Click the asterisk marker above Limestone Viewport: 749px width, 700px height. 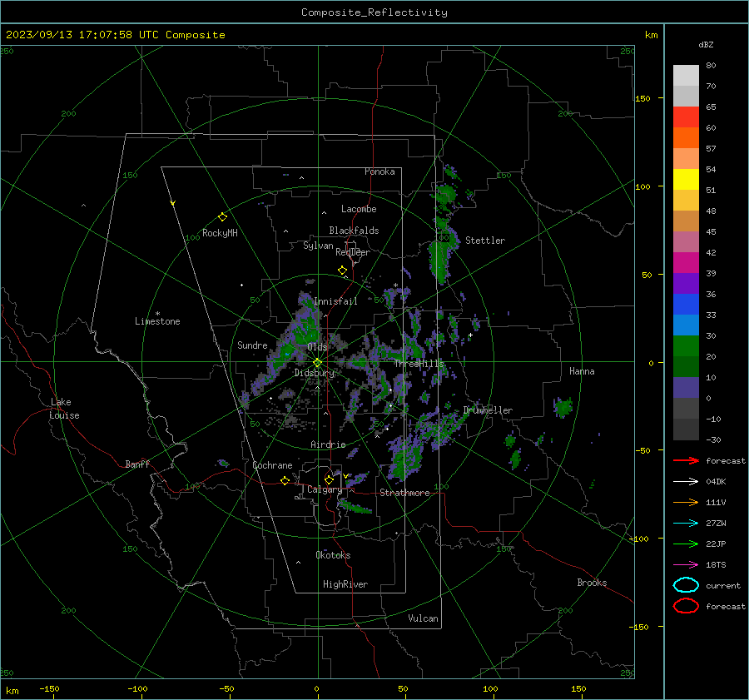tap(157, 314)
